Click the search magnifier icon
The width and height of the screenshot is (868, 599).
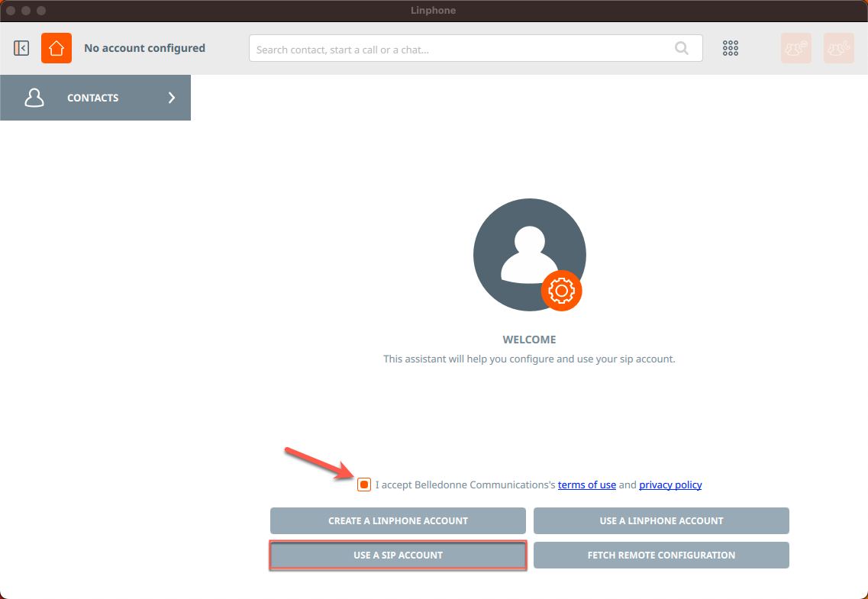click(681, 49)
